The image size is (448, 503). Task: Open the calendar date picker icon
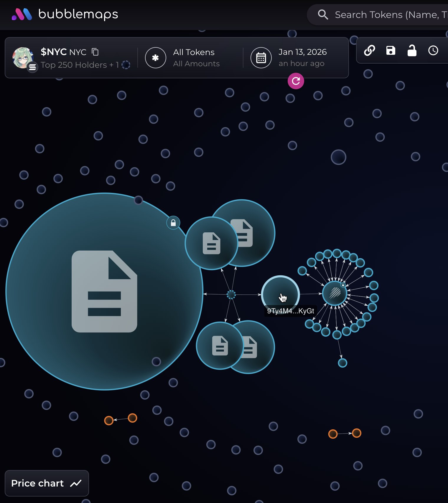click(261, 58)
